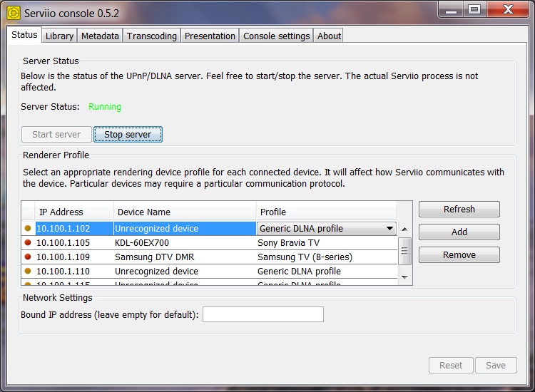Click status dot for 10.100.1.110 row
This screenshot has width=535, height=392.
pyautogui.click(x=28, y=272)
